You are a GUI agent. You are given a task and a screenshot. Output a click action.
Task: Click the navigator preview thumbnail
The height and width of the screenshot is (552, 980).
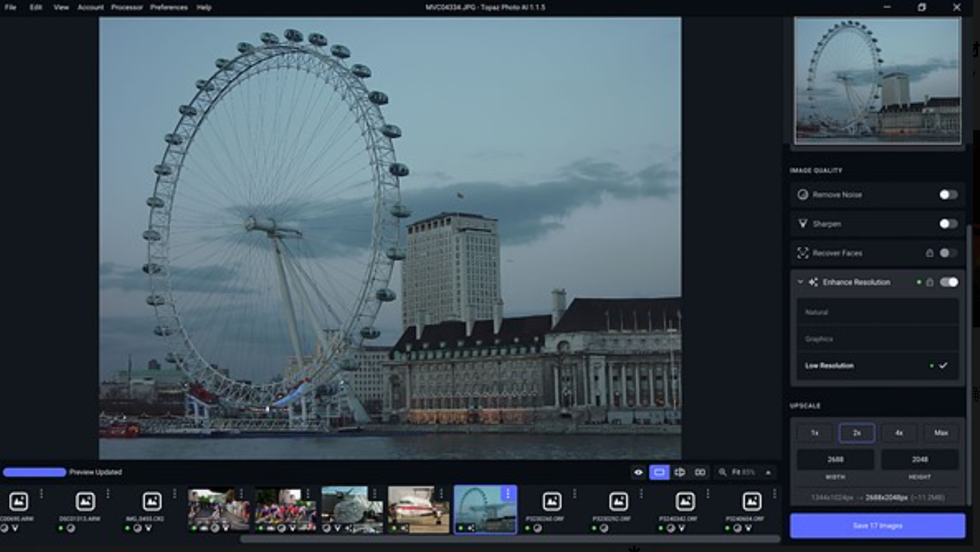(x=877, y=81)
